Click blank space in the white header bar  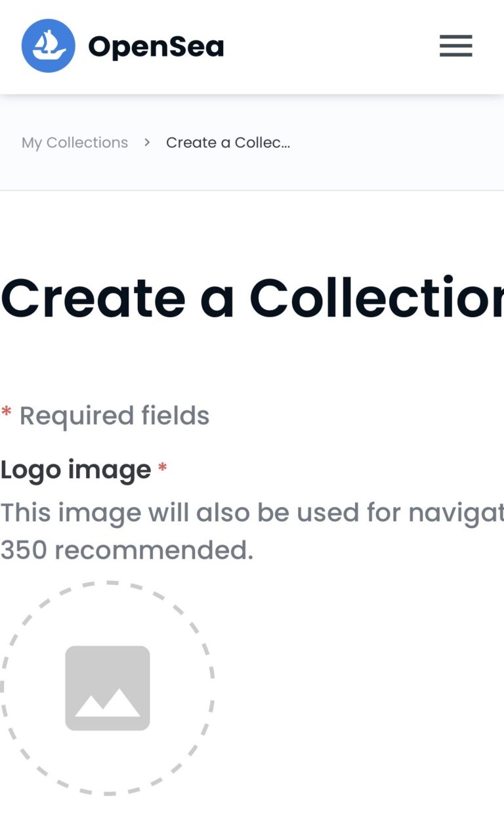(328, 46)
